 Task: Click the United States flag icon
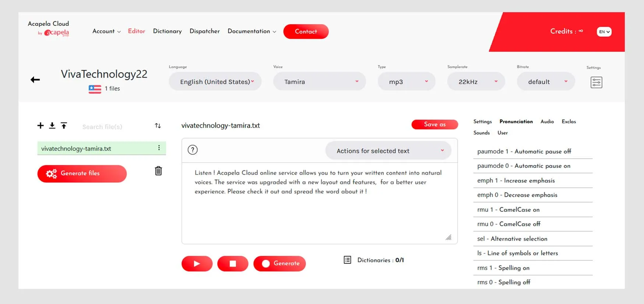[95, 89]
